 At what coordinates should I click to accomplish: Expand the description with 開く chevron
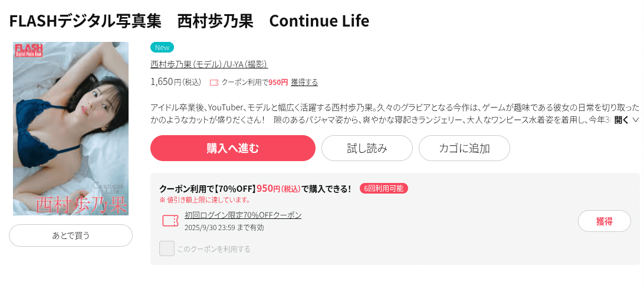point(626,120)
